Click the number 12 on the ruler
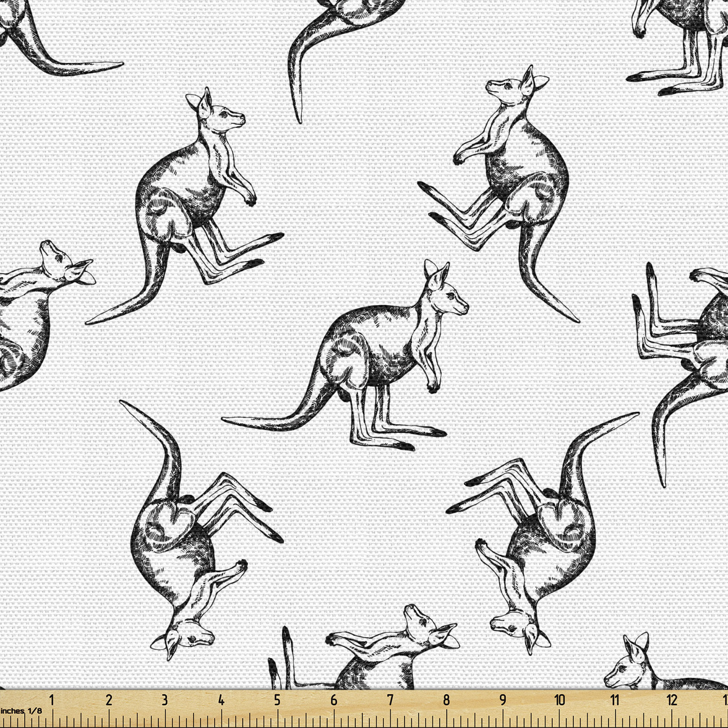 pyautogui.click(x=672, y=700)
